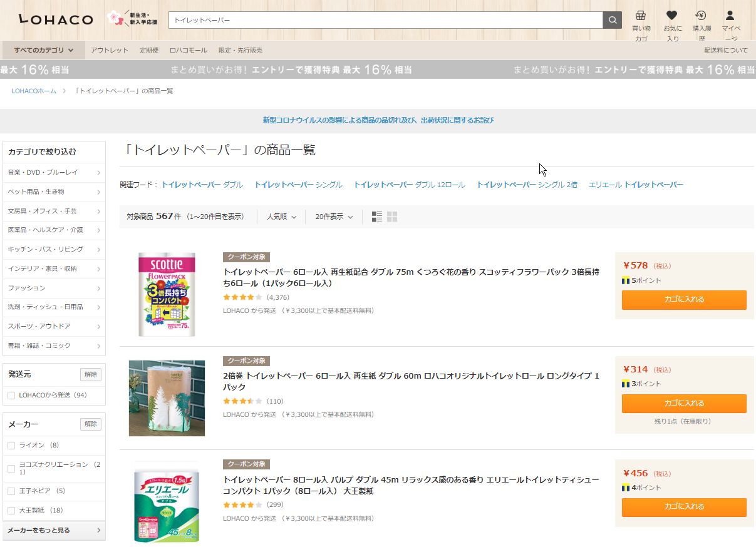756x547 pixels.
Task: Click related word ダブル 12ロール
Action: [x=409, y=185]
